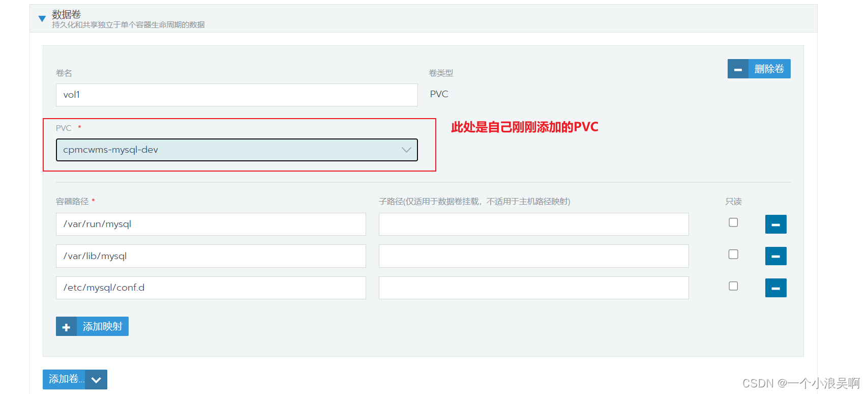Click the 删除卷 button
This screenshot has height=394, width=868.
tap(759, 69)
